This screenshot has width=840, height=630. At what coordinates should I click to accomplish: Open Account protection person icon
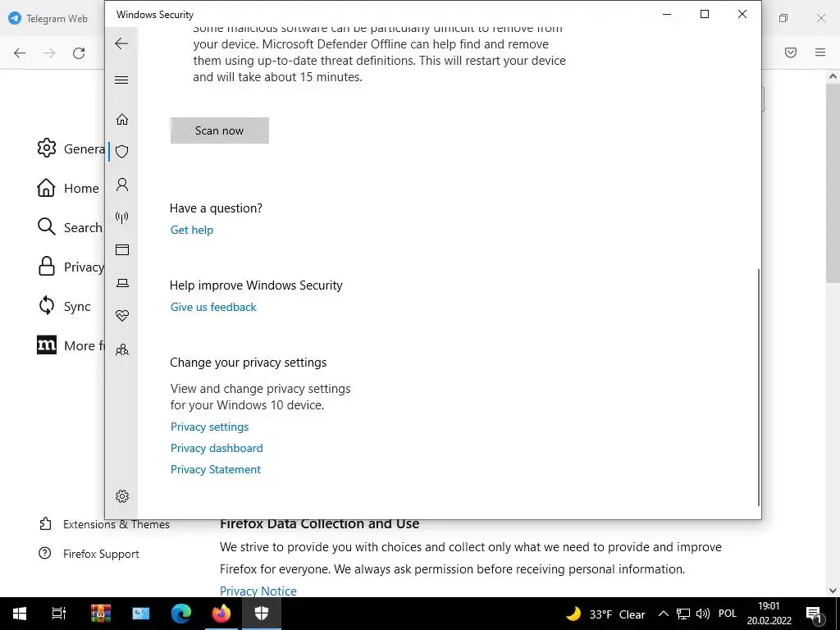pos(122,185)
